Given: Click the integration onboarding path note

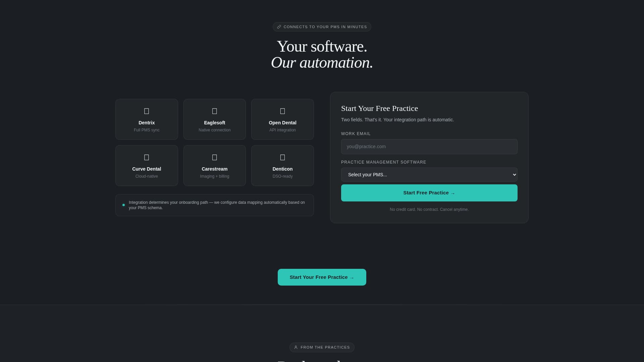Looking at the screenshot, I should click(x=217, y=205).
